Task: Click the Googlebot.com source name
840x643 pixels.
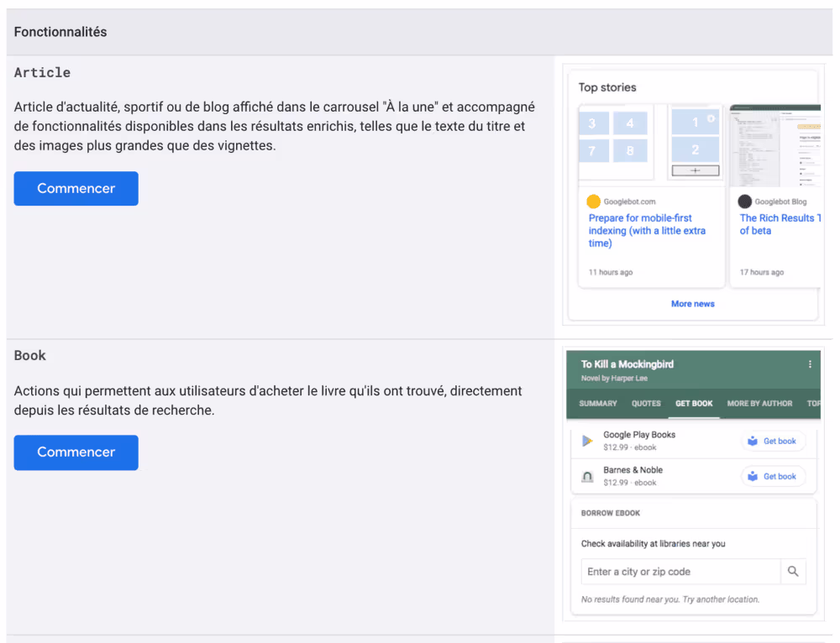Action: (629, 201)
